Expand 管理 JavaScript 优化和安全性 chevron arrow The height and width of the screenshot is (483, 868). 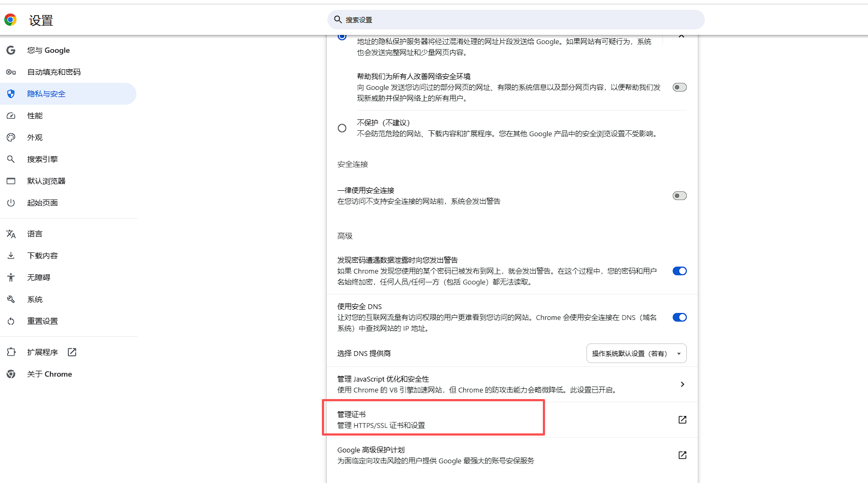(x=683, y=384)
